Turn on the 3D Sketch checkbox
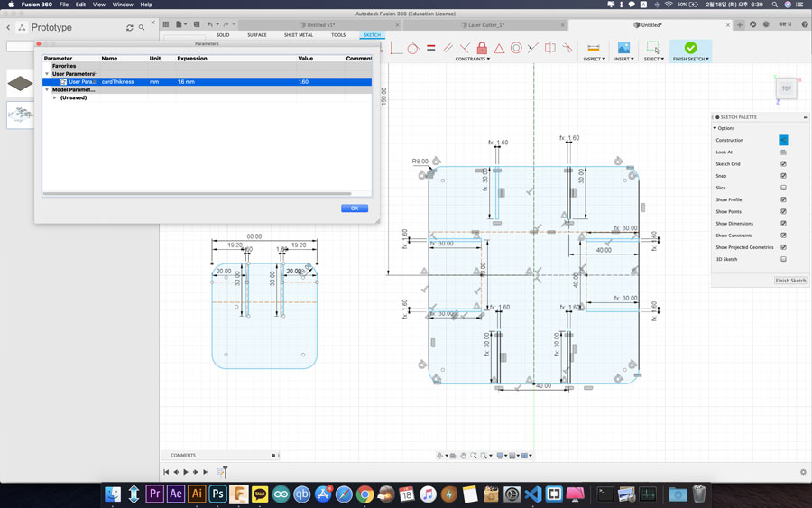Screen dimensions: 812x508 point(783,259)
